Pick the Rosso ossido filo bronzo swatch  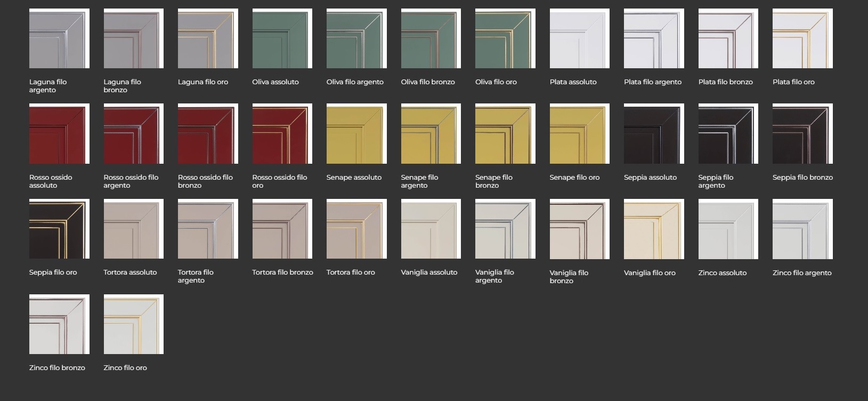(208, 134)
